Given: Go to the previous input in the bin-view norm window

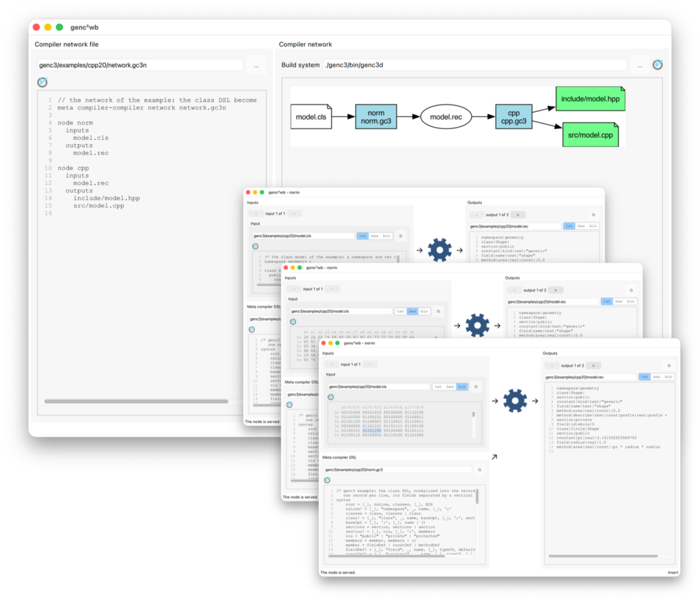Looking at the screenshot, I should click(332, 364).
